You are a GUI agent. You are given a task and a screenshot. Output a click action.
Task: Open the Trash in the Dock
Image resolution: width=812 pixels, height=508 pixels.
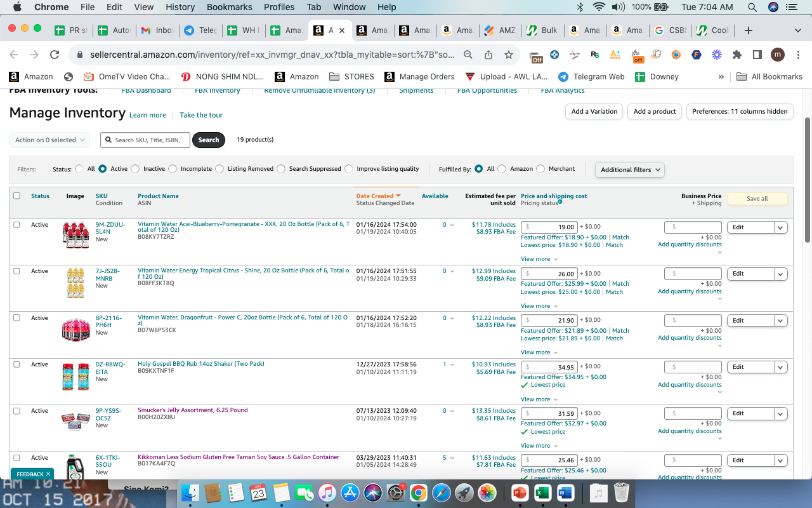622,493
